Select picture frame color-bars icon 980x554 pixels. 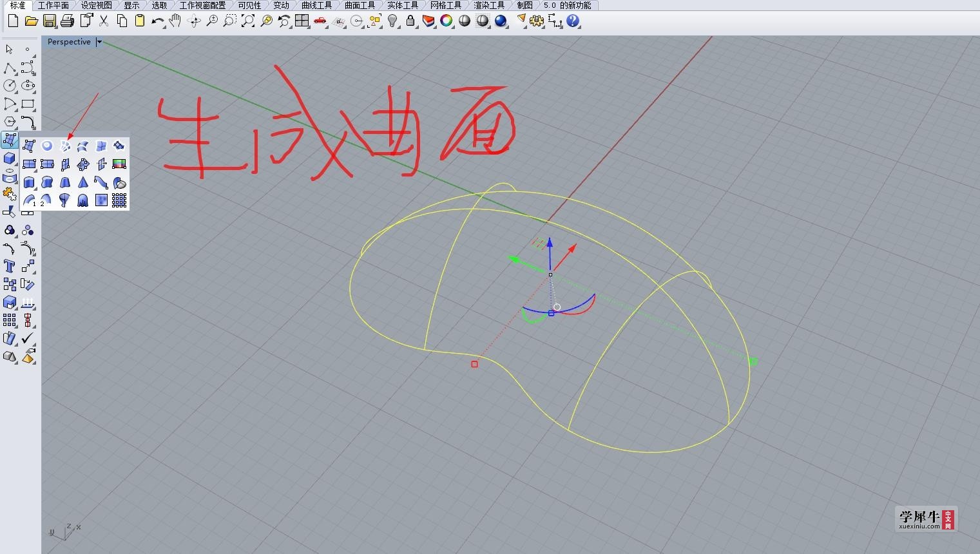pyautogui.click(x=119, y=164)
